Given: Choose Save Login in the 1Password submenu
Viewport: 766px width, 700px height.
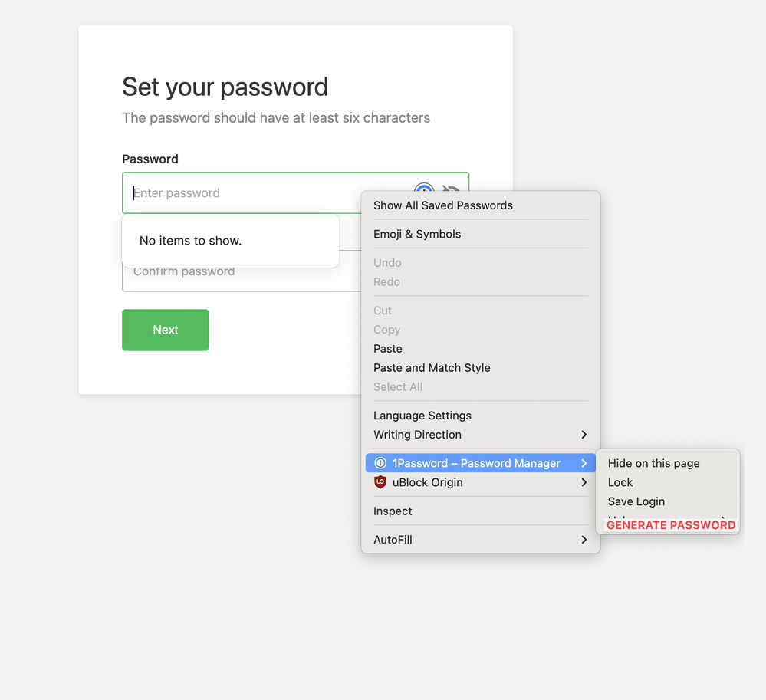Looking at the screenshot, I should coord(636,501).
